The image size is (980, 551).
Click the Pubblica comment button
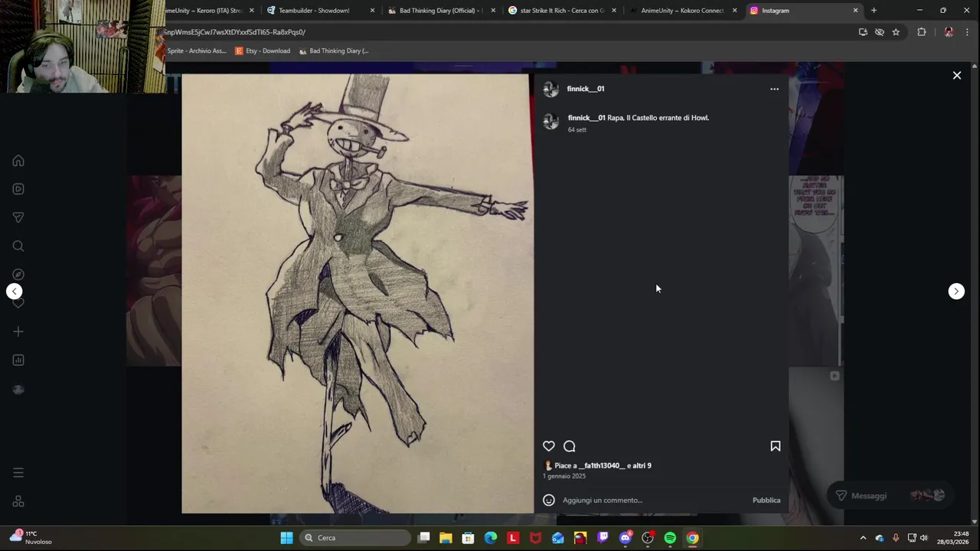766,500
